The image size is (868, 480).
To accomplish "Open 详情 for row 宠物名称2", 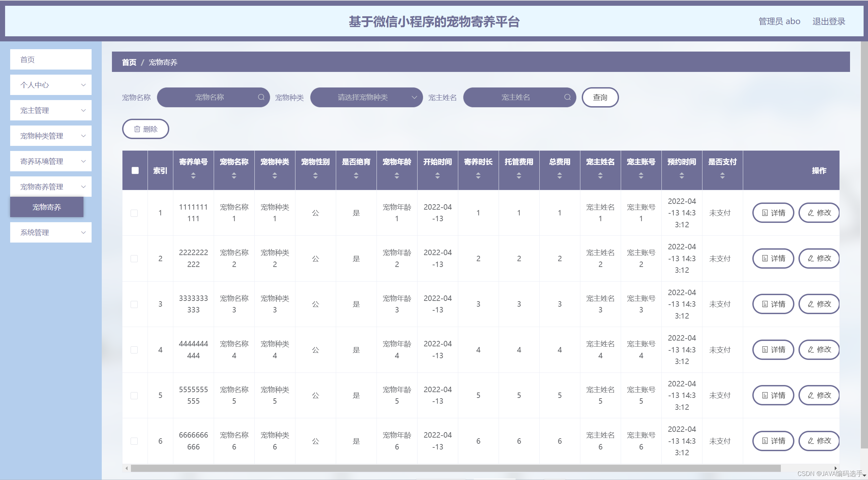I will coord(773,258).
